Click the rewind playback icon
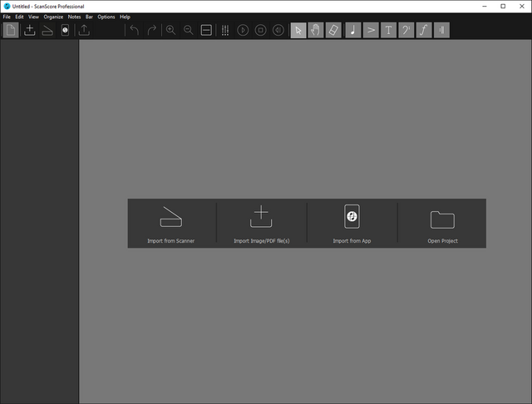Viewport: 532px width, 404px height. click(x=278, y=30)
